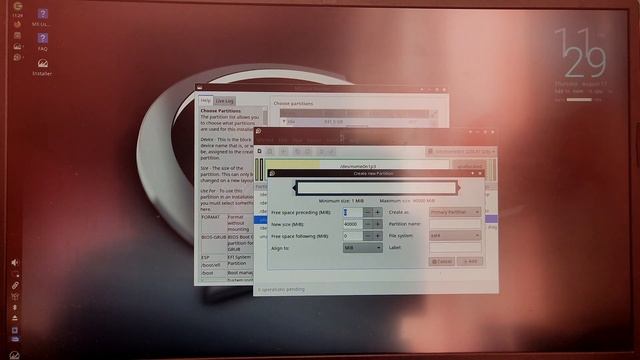The height and width of the screenshot is (360, 640).
Task: Click the '0 operations pending' status text
Action: [281, 289]
